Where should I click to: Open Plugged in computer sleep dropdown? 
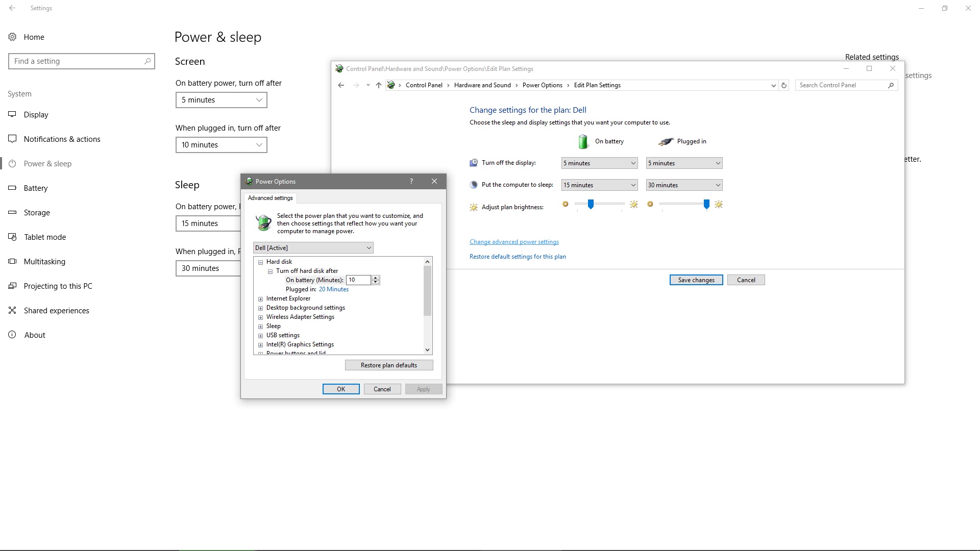[684, 185]
